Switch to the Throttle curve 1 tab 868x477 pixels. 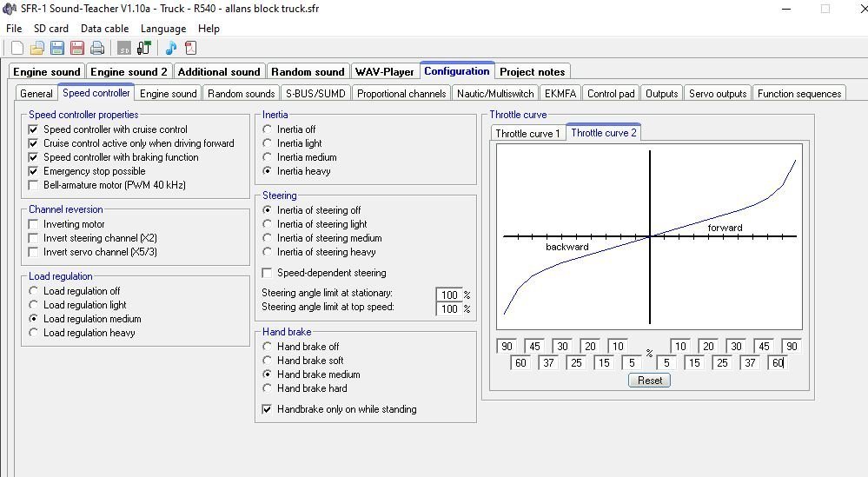point(527,134)
